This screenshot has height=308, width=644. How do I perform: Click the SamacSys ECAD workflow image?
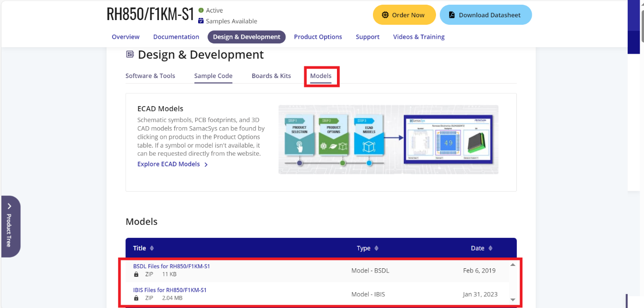point(388,139)
